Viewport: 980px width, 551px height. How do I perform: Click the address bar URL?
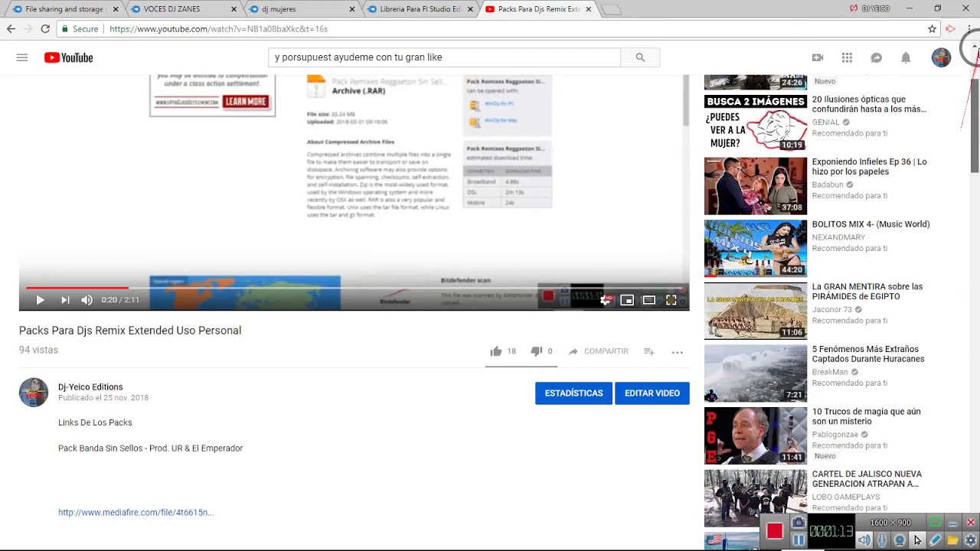pyautogui.click(x=218, y=29)
